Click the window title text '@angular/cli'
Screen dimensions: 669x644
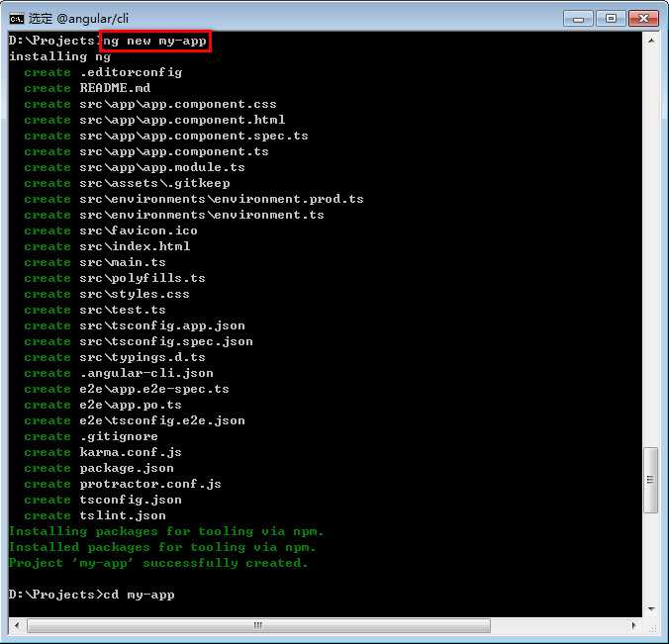[x=94, y=18]
